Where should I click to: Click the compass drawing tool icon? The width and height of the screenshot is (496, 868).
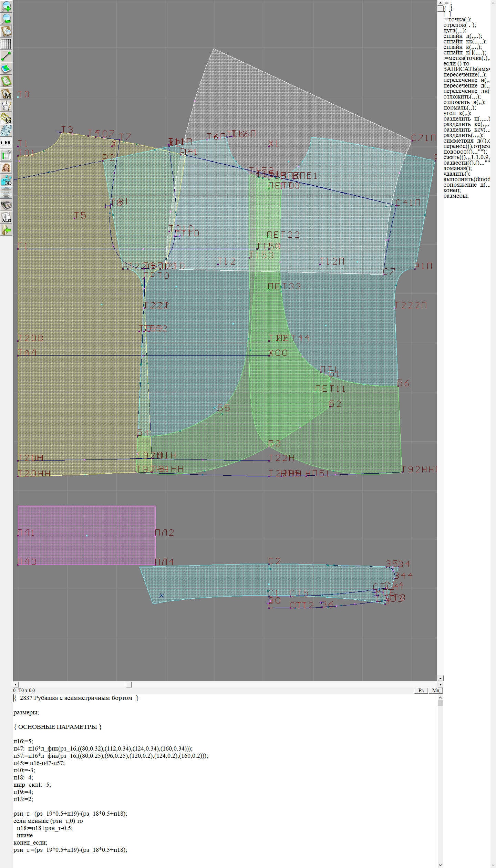(6, 106)
